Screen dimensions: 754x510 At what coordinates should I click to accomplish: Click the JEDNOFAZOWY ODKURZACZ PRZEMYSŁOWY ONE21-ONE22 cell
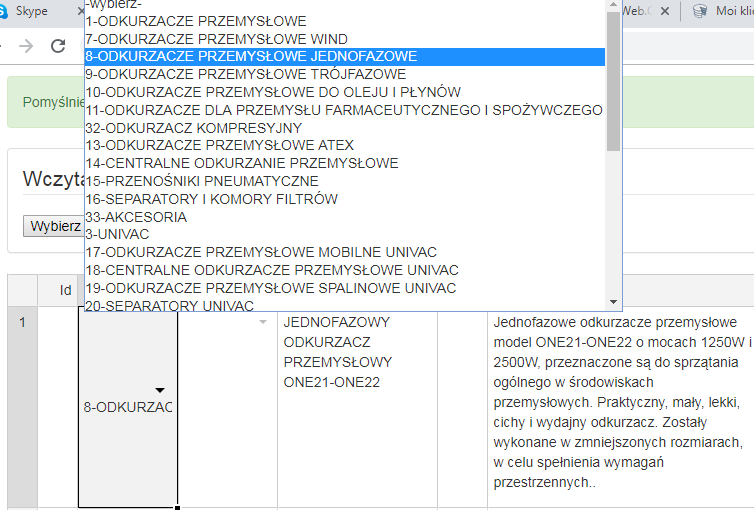click(357, 407)
